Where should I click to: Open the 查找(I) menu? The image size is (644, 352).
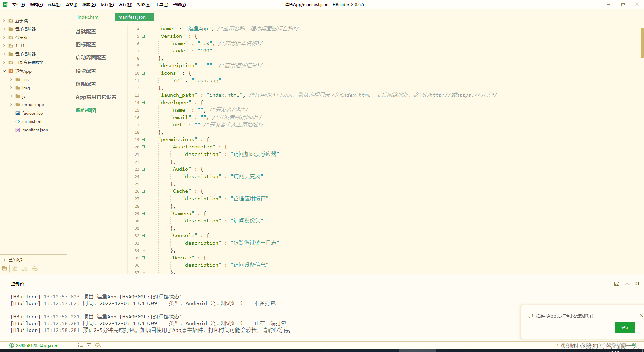[x=71, y=4]
